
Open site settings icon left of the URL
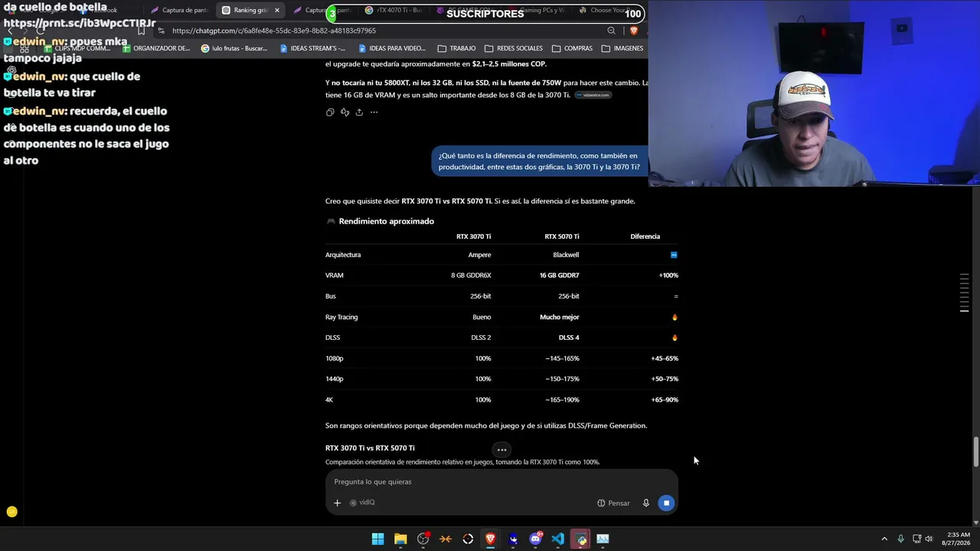point(161,31)
